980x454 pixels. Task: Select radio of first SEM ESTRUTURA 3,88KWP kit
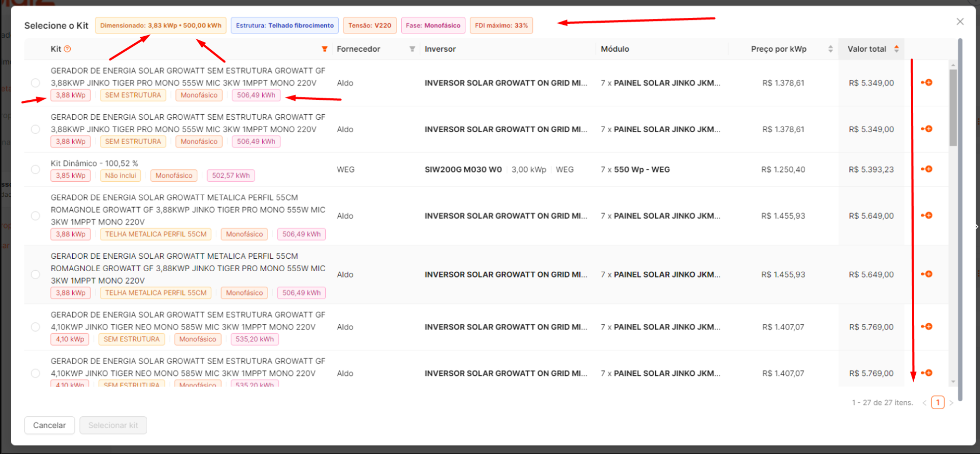tap(36, 83)
